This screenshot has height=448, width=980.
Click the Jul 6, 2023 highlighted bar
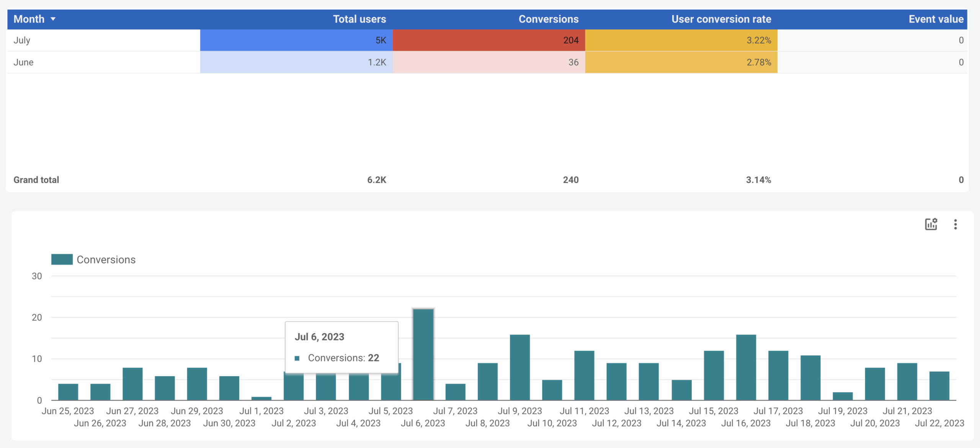[423, 354]
